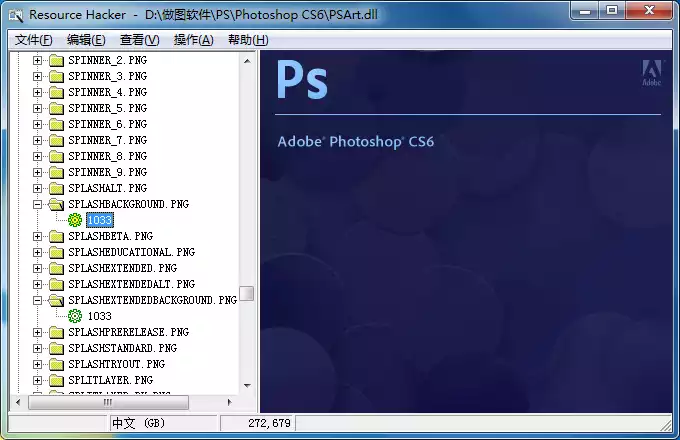The height and width of the screenshot is (440, 680).
Task: Open the 编辑(E) menu
Action: (86, 40)
